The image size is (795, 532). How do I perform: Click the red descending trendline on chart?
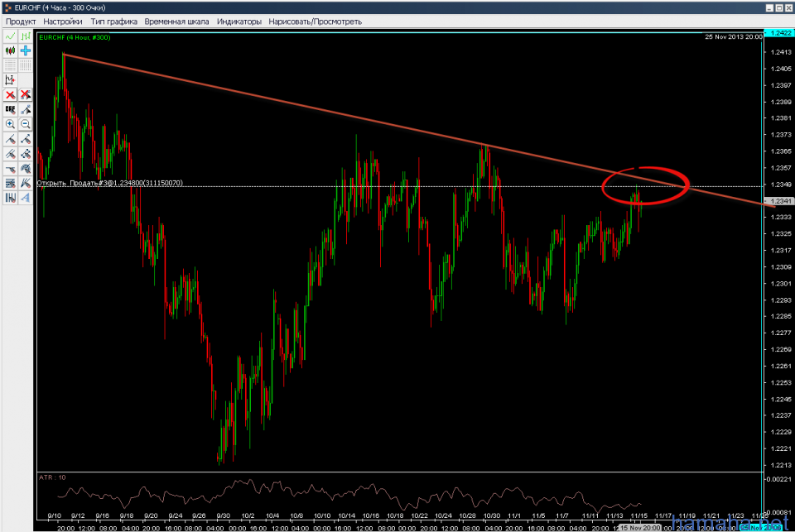click(331, 109)
